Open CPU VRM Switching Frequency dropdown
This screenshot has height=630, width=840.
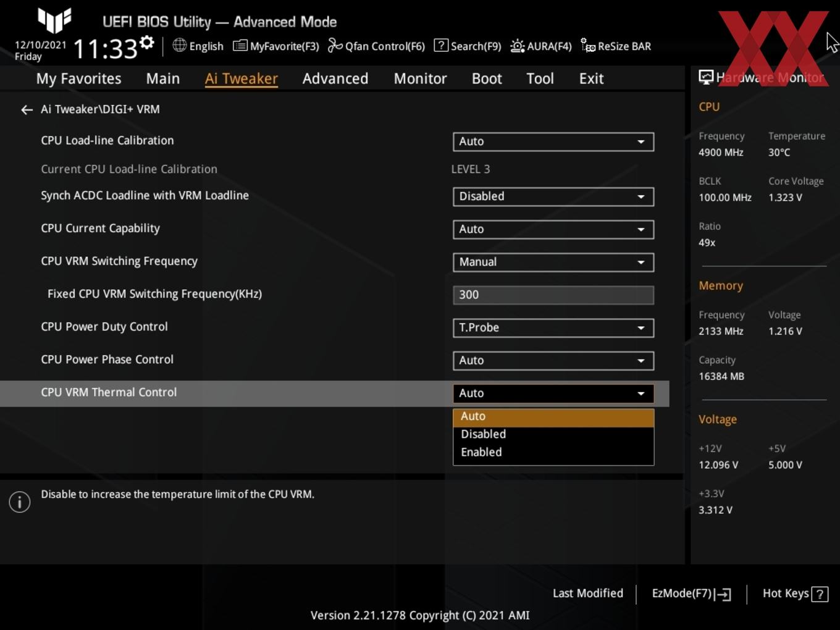[553, 262]
